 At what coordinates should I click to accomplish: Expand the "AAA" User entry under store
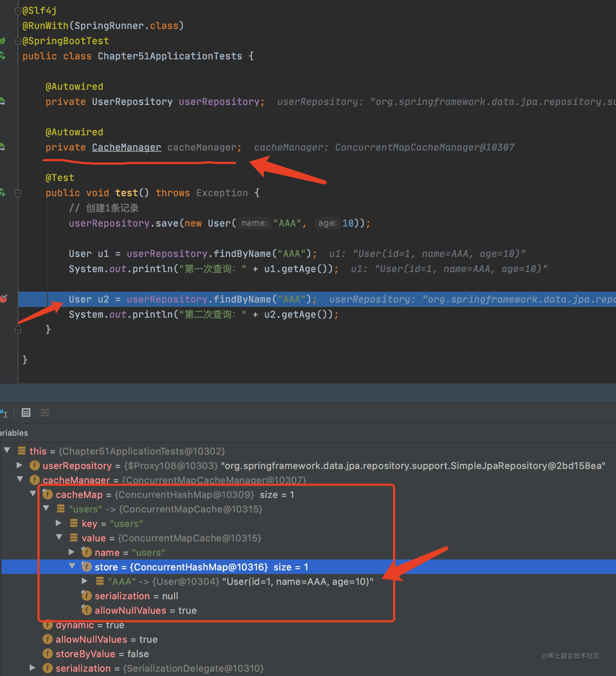pos(85,581)
